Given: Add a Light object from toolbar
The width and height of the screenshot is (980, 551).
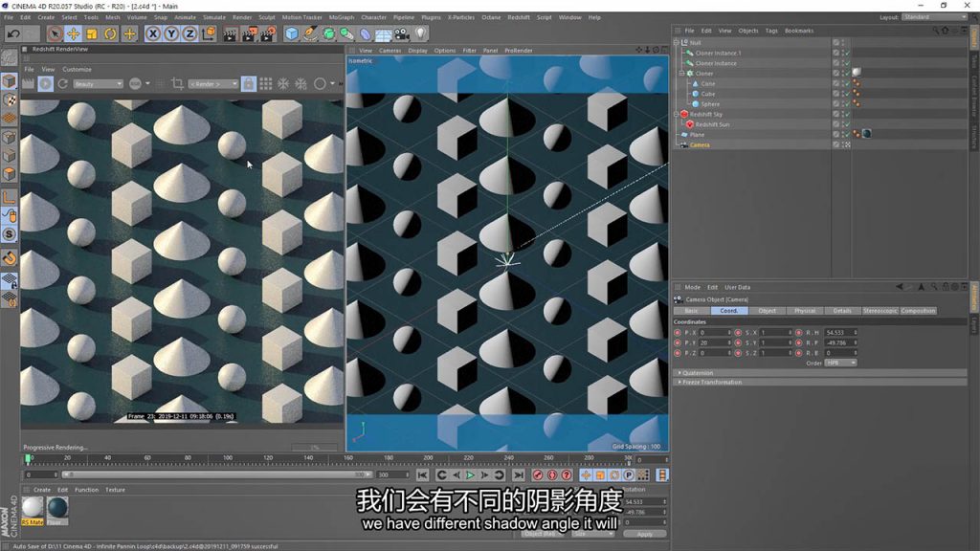Looking at the screenshot, I should (421, 33).
